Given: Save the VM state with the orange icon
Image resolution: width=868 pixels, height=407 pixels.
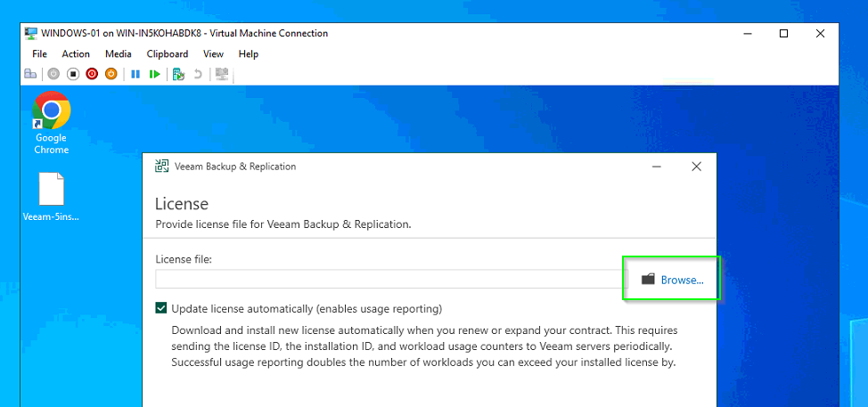Looking at the screenshot, I should point(111,74).
